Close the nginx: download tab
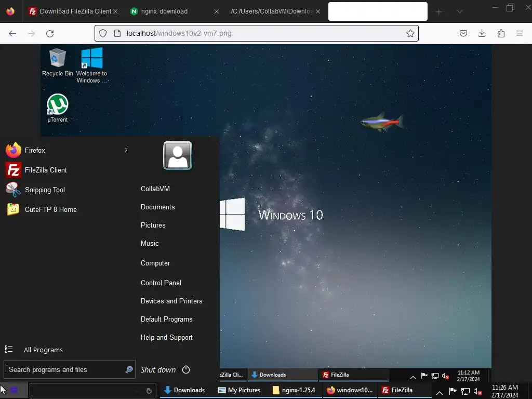Viewport: 532px width, 399px height. 217,11
